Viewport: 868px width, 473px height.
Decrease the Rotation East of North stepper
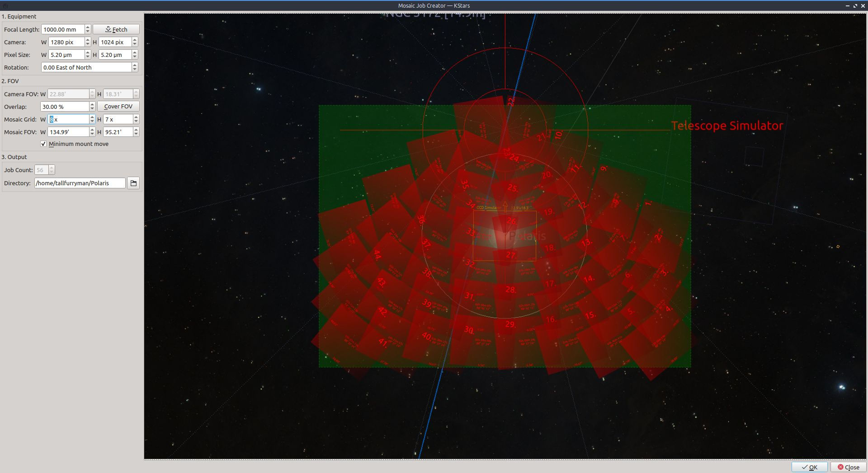[135, 70]
